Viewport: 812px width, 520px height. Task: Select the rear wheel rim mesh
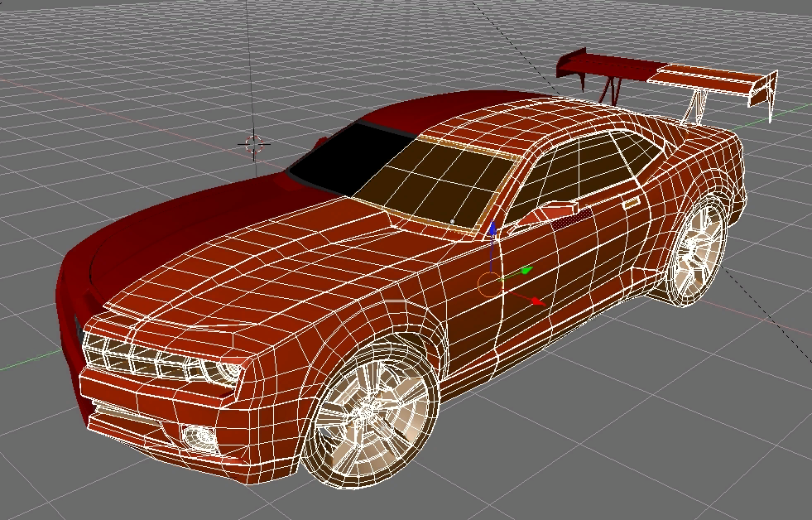[x=698, y=251]
